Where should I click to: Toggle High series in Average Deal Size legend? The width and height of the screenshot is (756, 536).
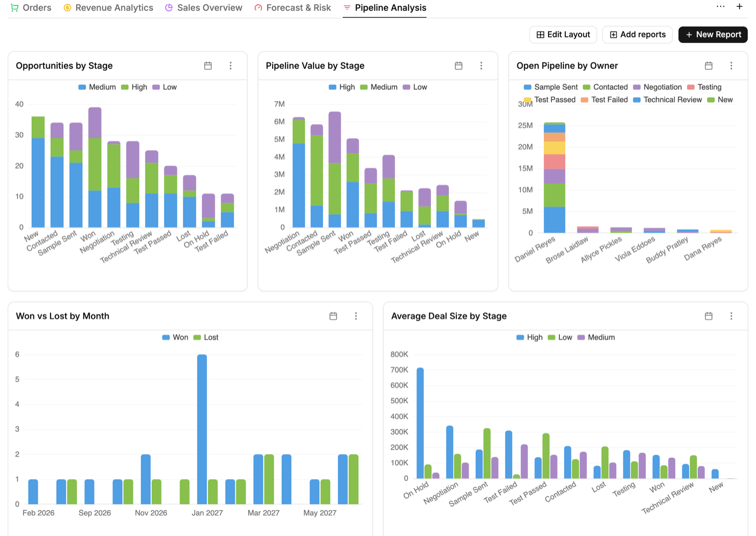pyautogui.click(x=529, y=337)
